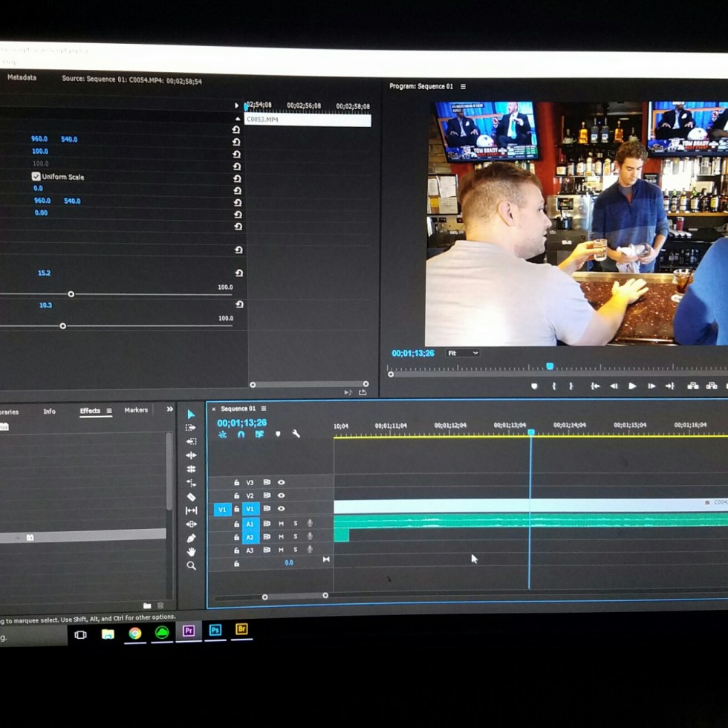Click the Step Forward one frame button

click(651, 386)
